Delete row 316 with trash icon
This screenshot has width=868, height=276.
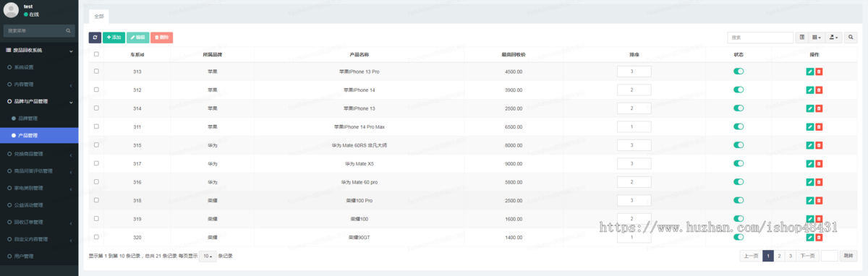[819, 182]
